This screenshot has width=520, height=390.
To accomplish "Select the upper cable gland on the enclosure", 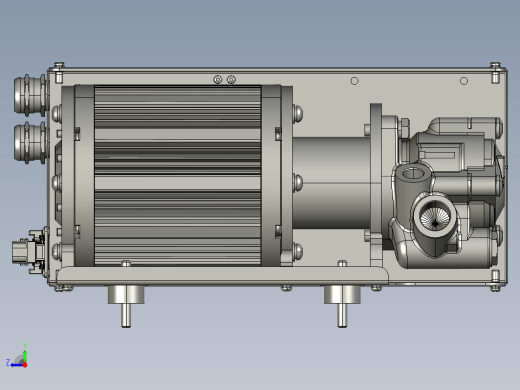I will pos(31,95).
